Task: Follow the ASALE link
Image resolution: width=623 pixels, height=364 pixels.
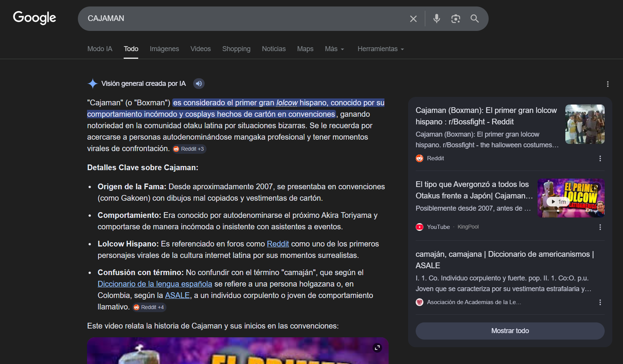Action: pos(178,295)
